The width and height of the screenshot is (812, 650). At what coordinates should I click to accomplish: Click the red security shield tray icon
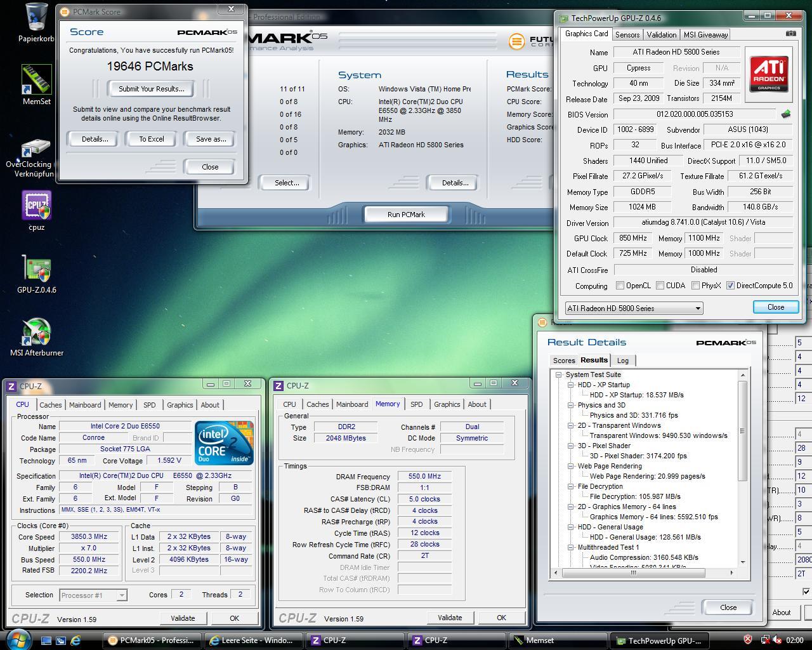click(748, 640)
